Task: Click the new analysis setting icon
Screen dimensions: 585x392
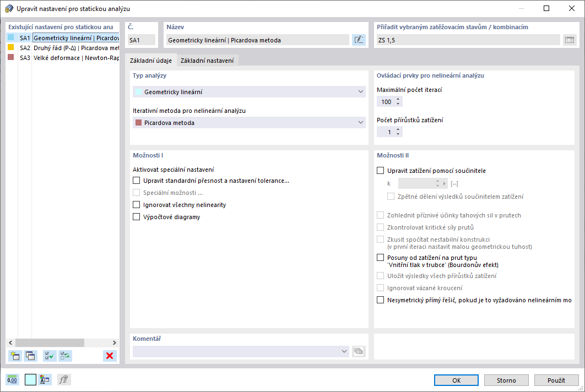Action: point(15,356)
